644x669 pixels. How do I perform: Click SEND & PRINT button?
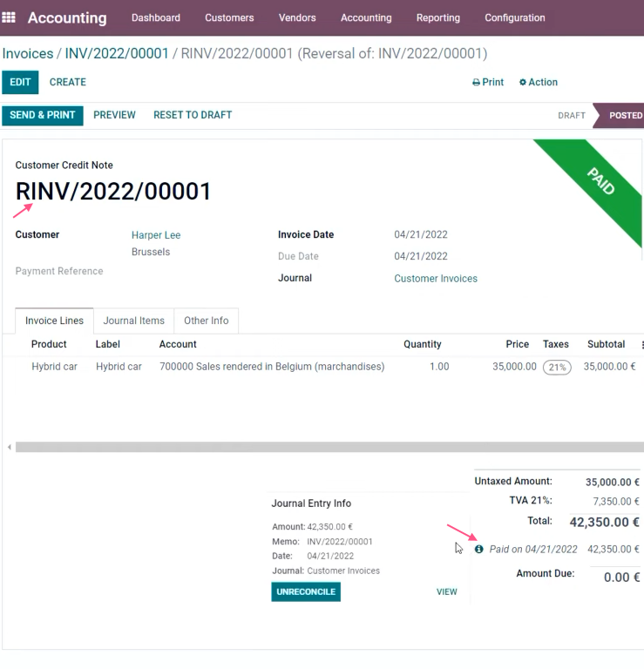point(42,115)
